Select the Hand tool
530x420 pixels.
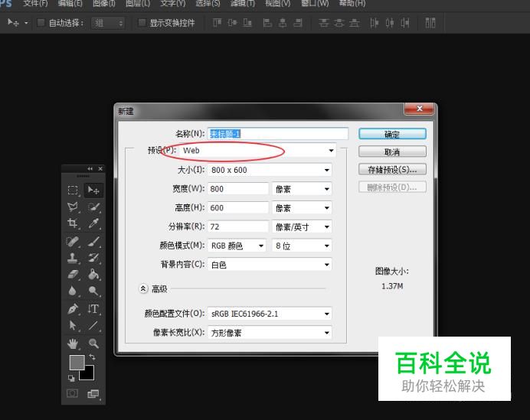point(73,343)
